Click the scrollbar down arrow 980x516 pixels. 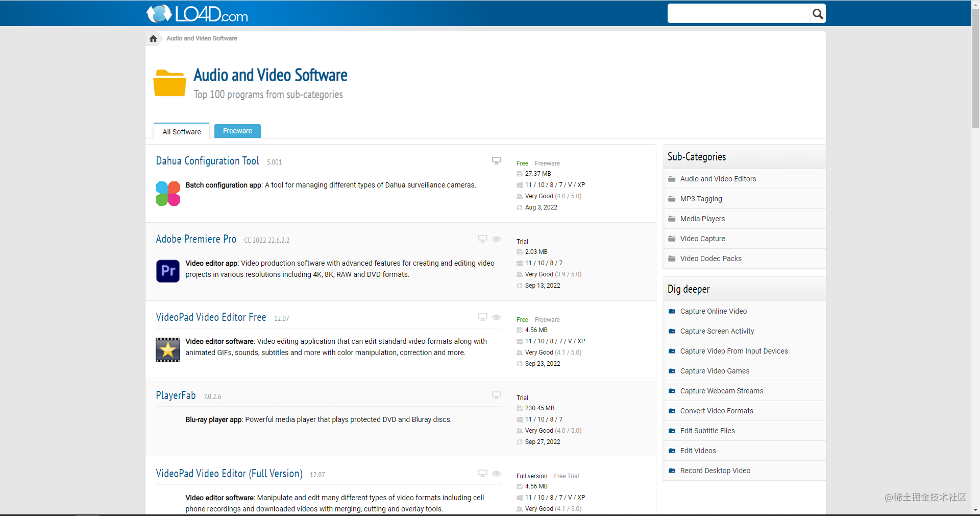click(975, 510)
